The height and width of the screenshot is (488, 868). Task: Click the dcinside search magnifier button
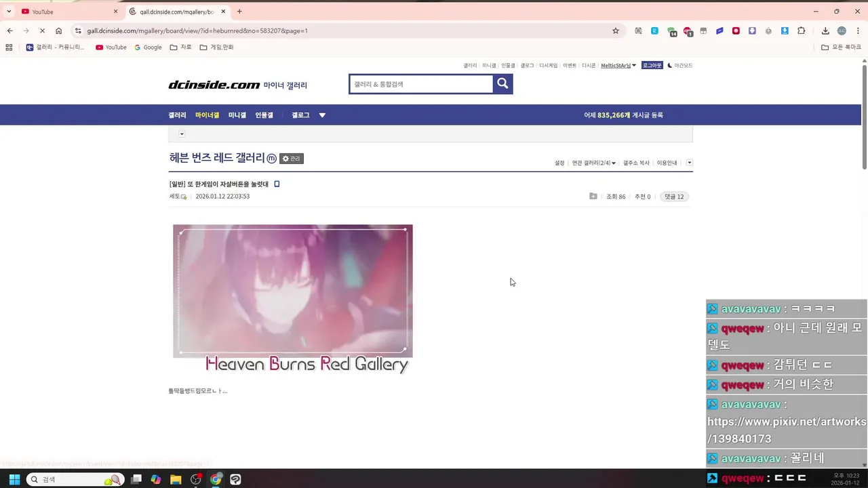[502, 83]
